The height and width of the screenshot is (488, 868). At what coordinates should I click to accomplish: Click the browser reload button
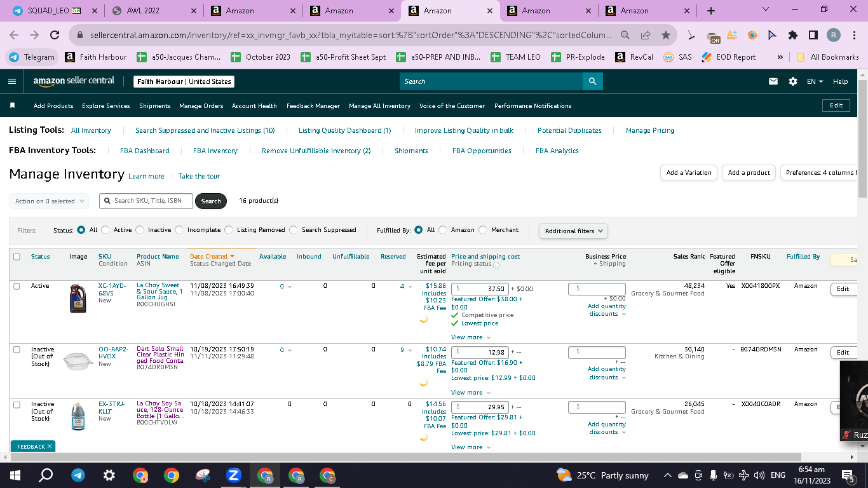(55, 35)
